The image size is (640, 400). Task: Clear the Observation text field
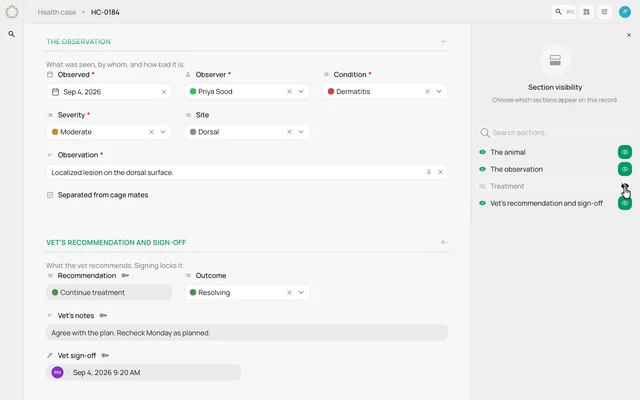440,172
